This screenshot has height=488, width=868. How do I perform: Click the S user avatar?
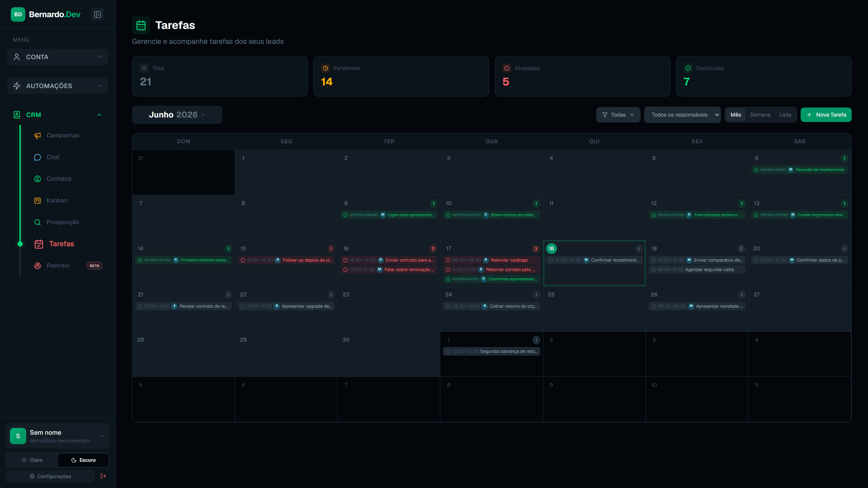[x=18, y=436]
